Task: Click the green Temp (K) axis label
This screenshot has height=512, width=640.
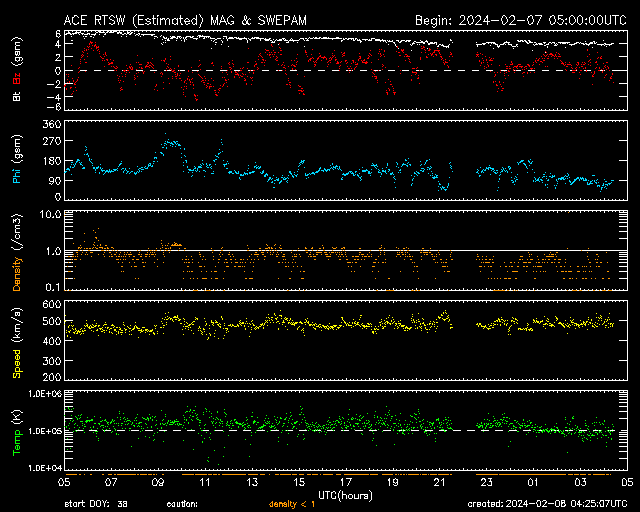Action: coord(16,430)
